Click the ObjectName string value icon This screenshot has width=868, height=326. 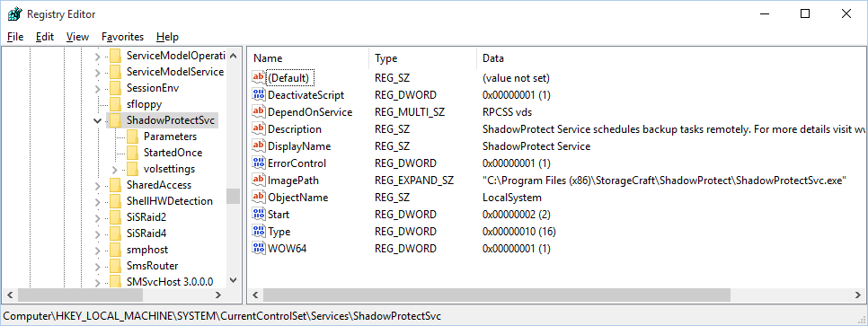click(259, 197)
